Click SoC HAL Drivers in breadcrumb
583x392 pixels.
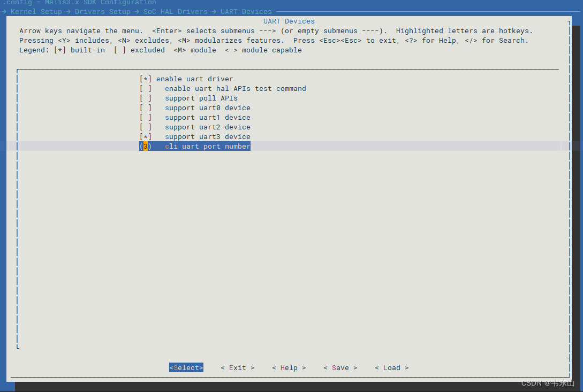176,12
